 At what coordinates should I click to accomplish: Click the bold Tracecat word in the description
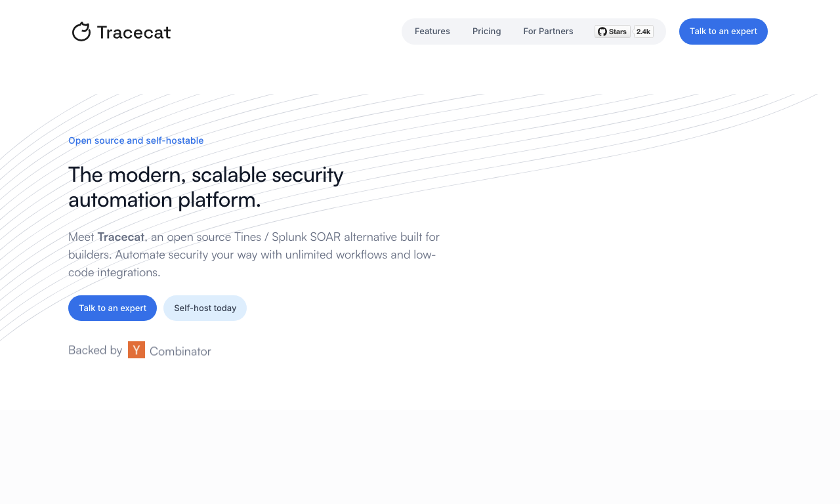click(x=121, y=237)
